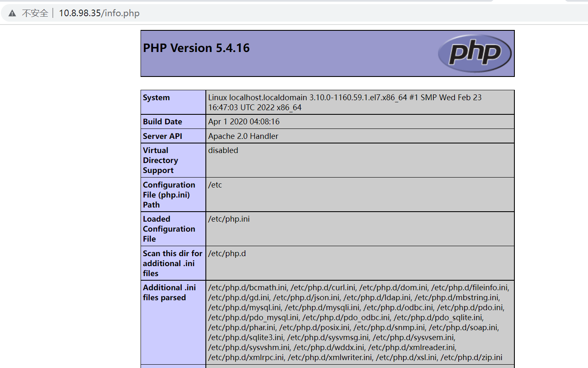The height and width of the screenshot is (368, 588).
Task: Click the disabled value cell
Action: click(x=360, y=161)
